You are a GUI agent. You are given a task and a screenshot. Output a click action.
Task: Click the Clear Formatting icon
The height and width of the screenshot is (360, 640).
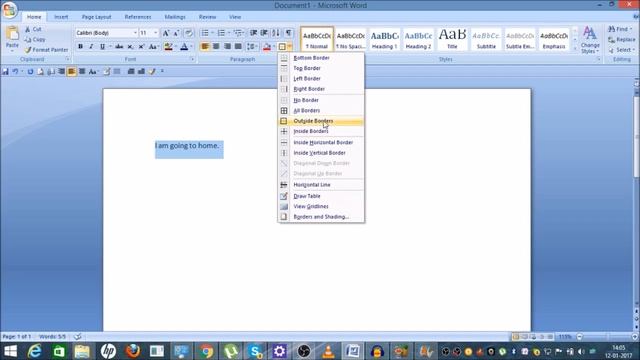click(189, 33)
